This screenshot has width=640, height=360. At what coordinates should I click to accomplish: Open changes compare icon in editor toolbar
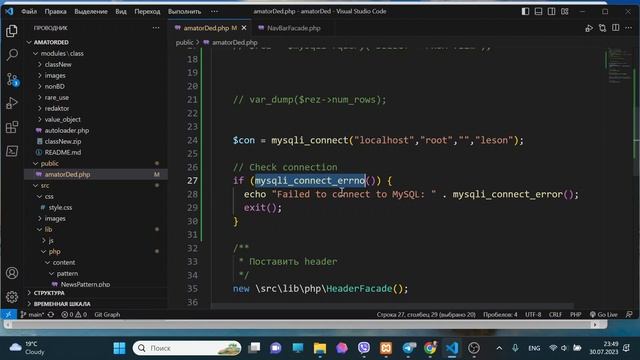click(x=602, y=28)
